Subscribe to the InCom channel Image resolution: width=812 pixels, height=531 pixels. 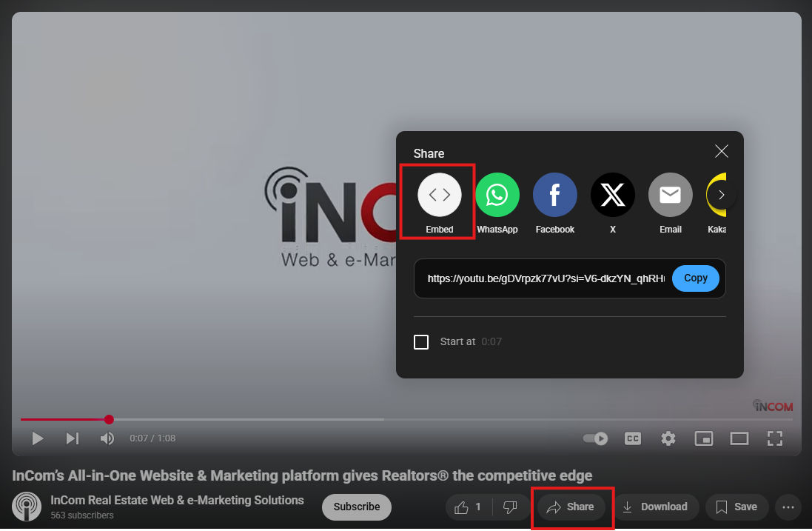pyautogui.click(x=356, y=507)
